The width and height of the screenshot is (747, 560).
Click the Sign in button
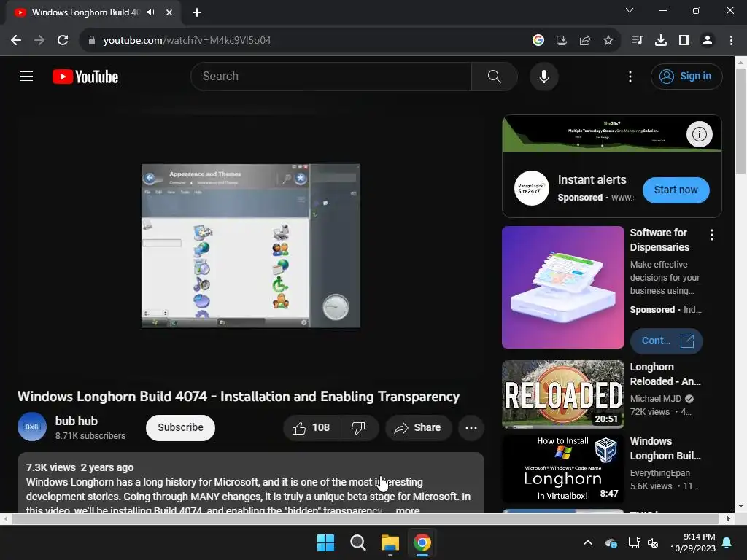(x=686, y=76)
